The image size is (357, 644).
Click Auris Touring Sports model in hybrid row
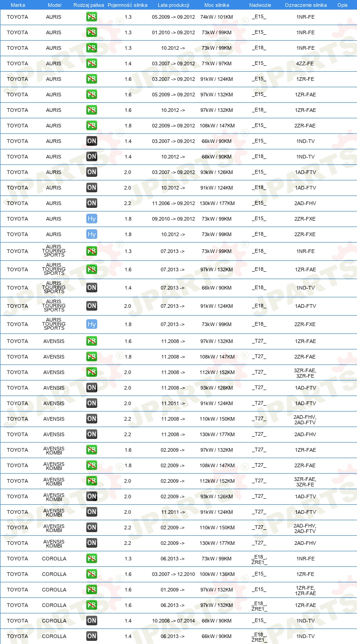pyautogui.click(x=54, y=324)
